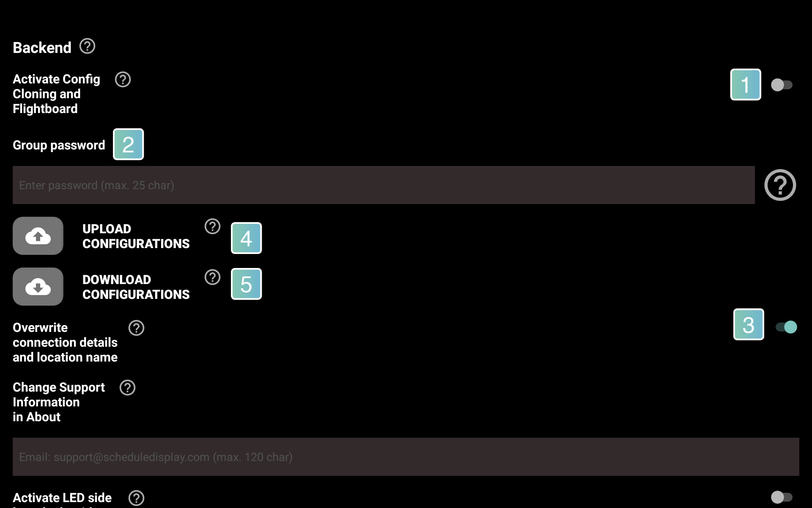Image resolution: width=812 pixels, height=508 pixels.
Task: Click the Change Support Information email field
Action: click(x=406, y=456)
